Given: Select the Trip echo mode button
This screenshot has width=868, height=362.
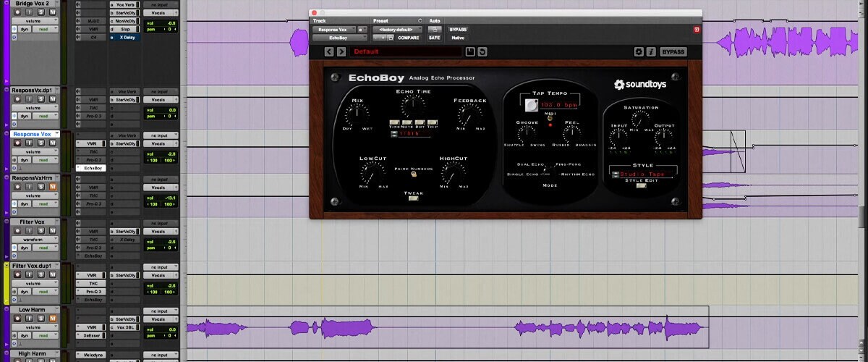Looking at the screenshot, I should [x=433, y=122].
